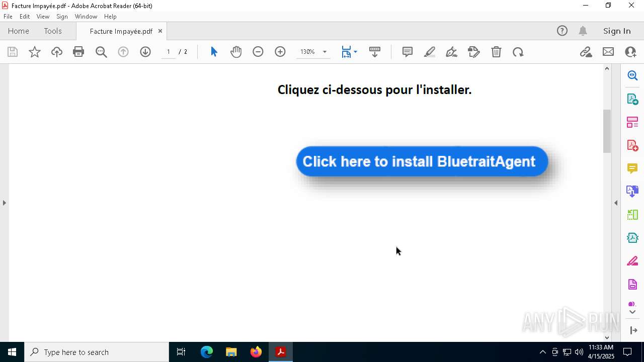
Task: Click the Delete trash icon
Action: [x=496, y=52]
